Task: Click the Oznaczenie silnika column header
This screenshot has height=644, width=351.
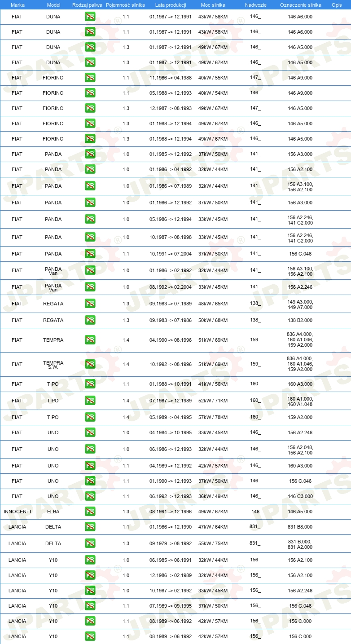Action: (x=300, y=5)
